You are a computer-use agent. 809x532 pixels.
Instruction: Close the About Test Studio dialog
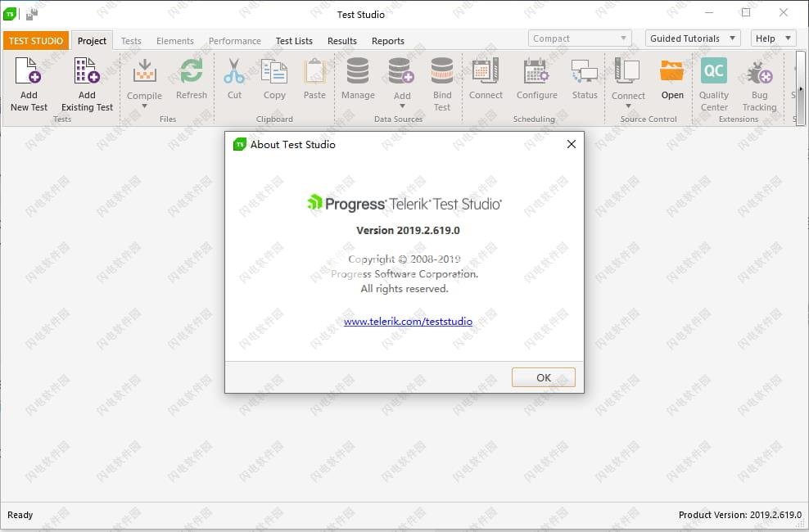point(572,144)
